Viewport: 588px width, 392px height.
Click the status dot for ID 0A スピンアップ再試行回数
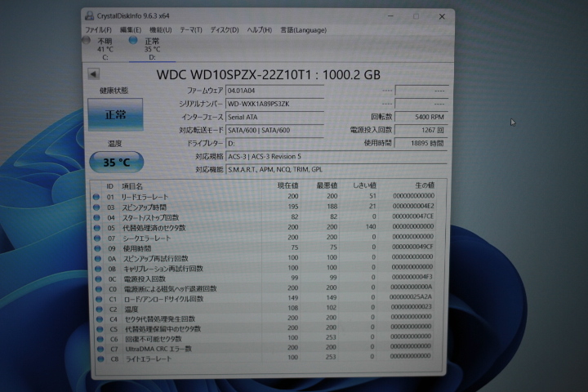[x=98, y=258]
